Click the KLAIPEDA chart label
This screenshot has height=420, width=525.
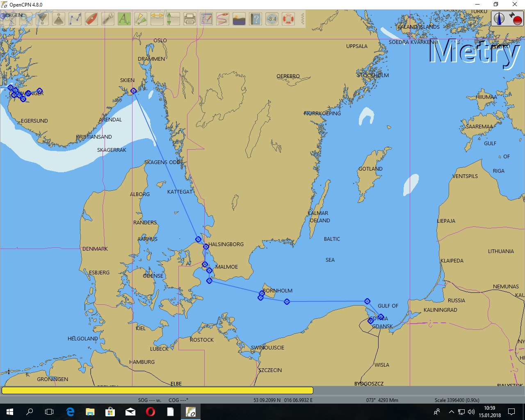click(452, 261)
